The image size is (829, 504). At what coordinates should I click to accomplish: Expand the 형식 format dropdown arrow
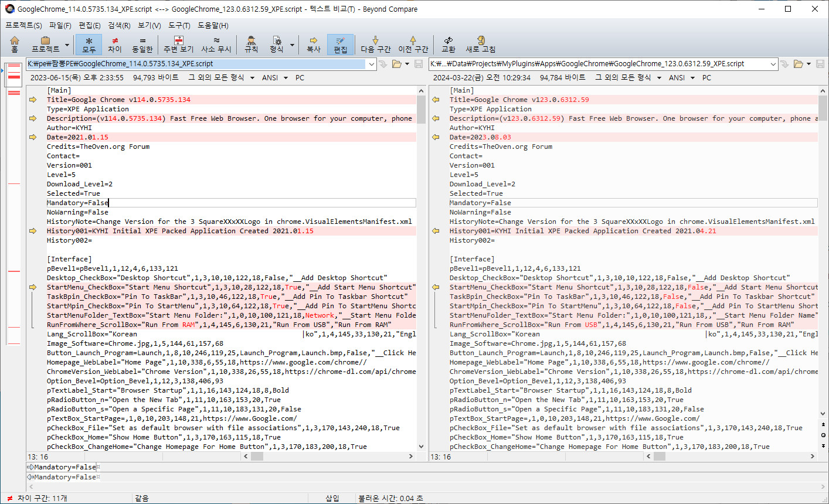292,45
